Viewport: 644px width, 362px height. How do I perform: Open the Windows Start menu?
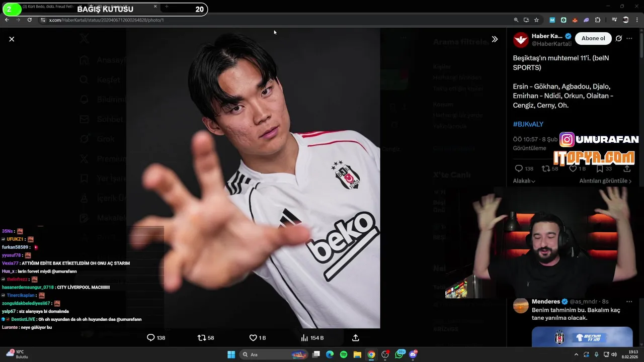click(x=231, y=354)
